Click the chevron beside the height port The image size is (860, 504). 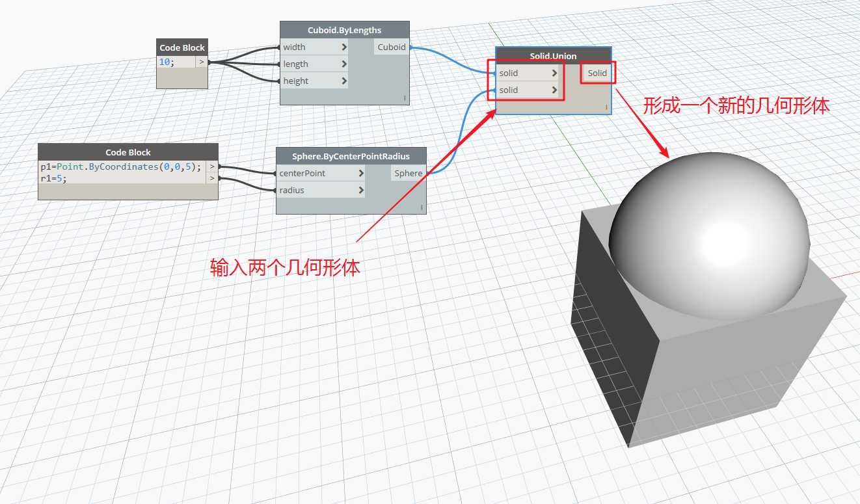click(x=344, y=81)
